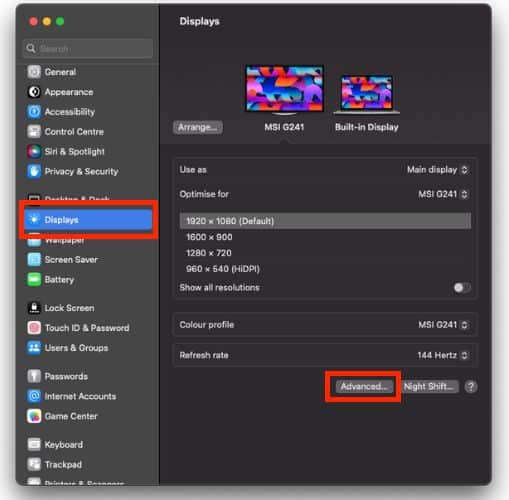The image size is (509, 500).
Task: Click Users & Groups icon
Action: pos(34,348)
